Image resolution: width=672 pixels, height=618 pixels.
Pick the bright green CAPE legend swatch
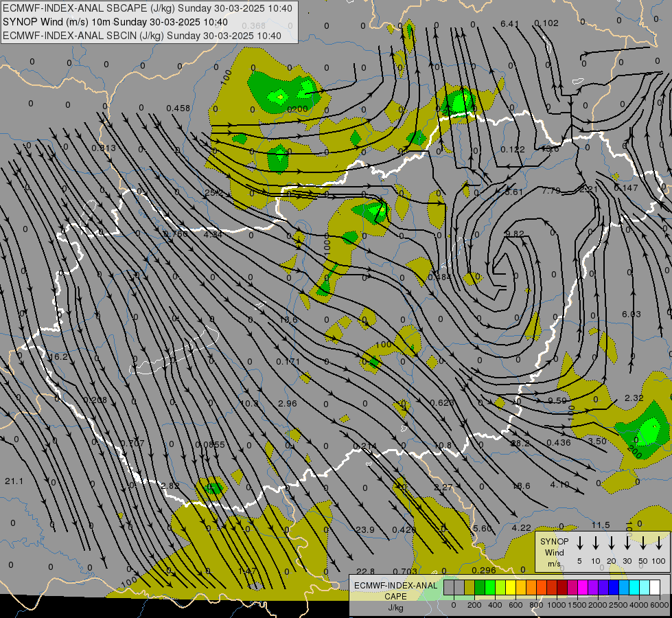point(490,588)
